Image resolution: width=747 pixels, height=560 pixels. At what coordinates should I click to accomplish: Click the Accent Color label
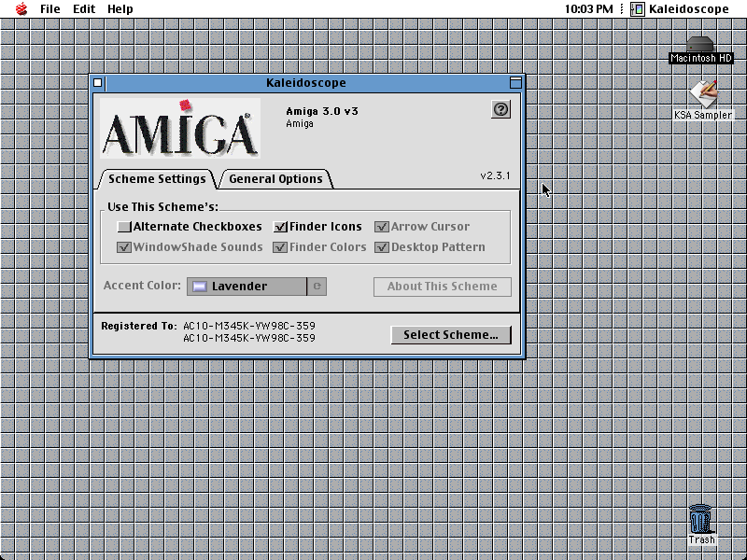[142, 286]
